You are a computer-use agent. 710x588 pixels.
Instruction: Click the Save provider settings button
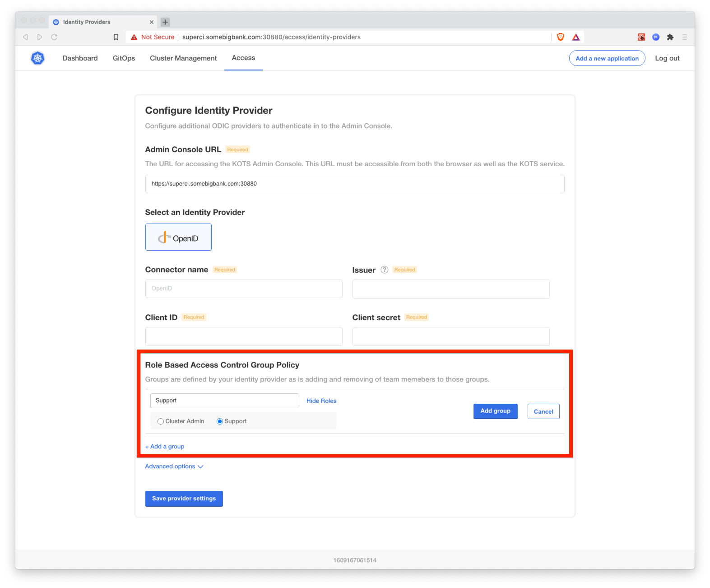pos(184,499)
